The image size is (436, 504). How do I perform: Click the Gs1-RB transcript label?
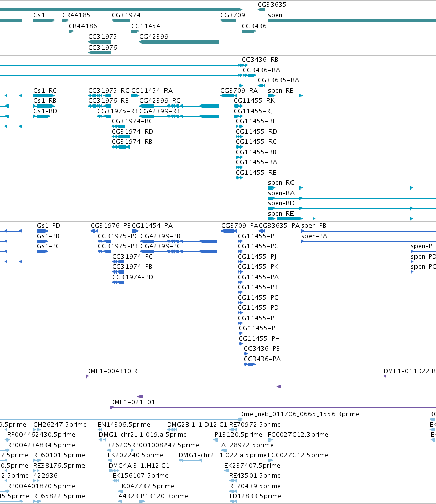coord(45,101)
